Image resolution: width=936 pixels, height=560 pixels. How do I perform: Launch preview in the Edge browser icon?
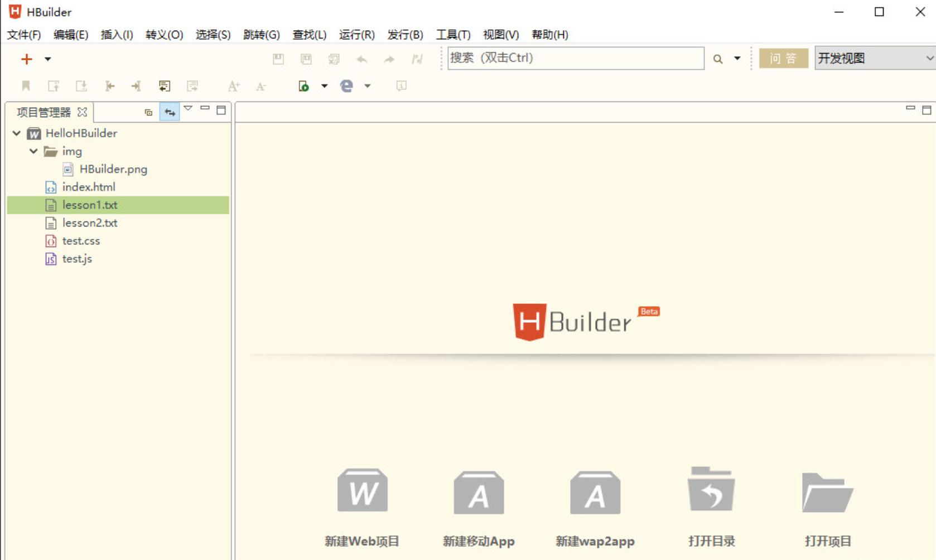pyautogui.click(x=346, y=86)
